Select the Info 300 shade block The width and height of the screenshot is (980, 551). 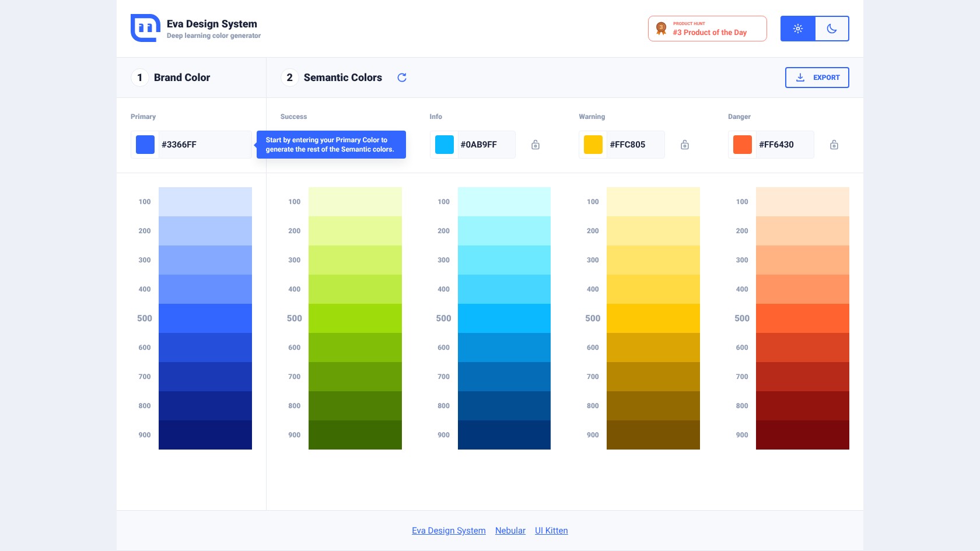click(504, 260)
